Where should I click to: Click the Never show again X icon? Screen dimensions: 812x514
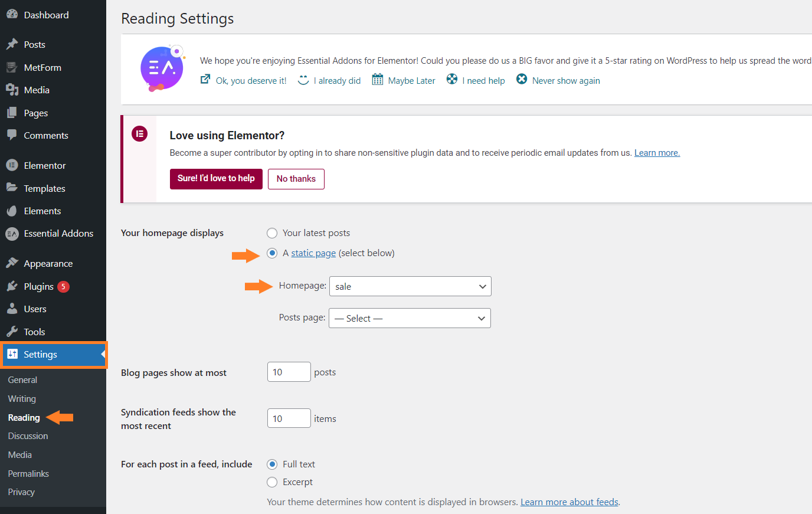pyautogui.click(x=522, y=79)
